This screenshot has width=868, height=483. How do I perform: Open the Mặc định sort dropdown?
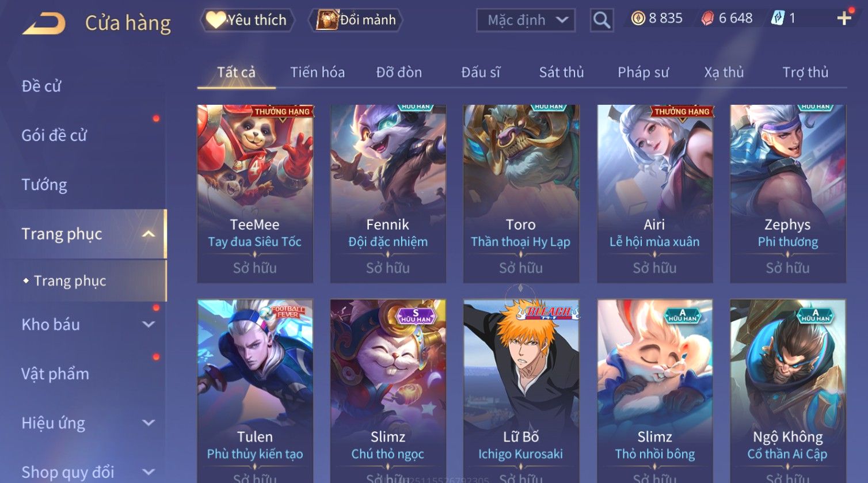pyautogui.click(x=526, y=20)
